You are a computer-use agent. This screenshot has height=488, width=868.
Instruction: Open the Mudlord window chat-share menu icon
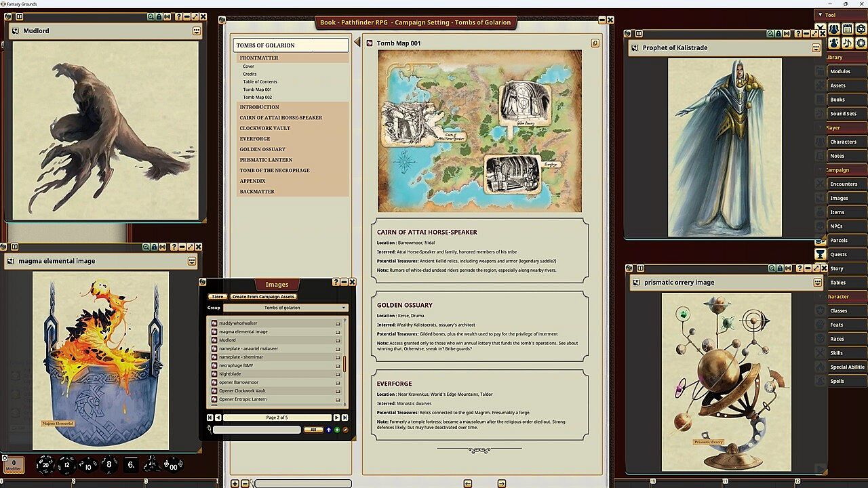[x=197, y=30]
